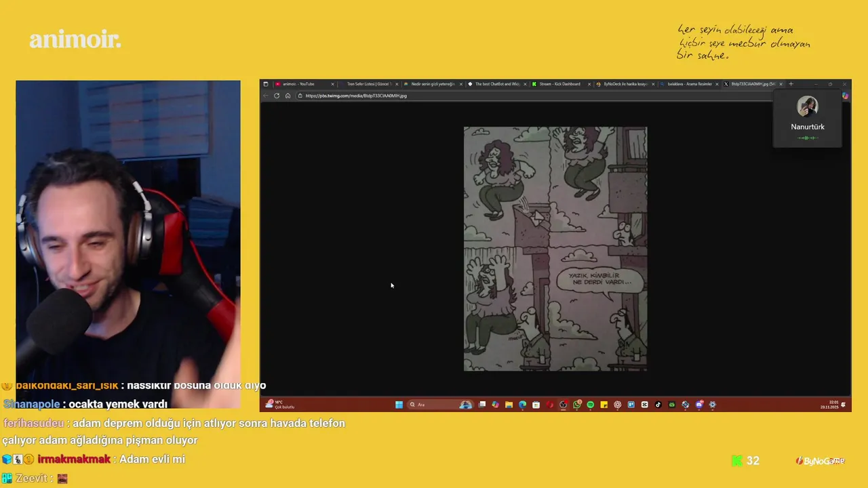Click the comic cartoon image
This screenshot has width=868, height=488.
(x=555, y=249)
